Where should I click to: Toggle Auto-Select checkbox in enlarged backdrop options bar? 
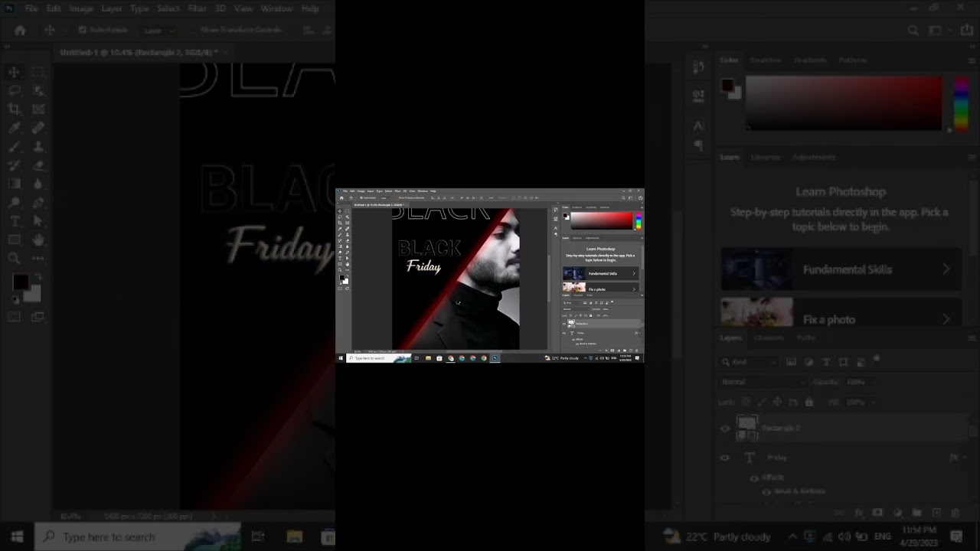point(83,30)
